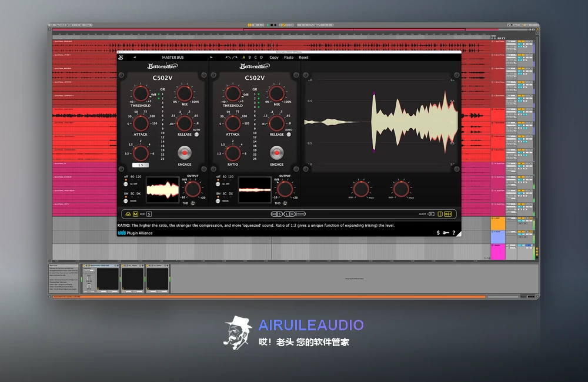Click the left unit ratio knob
This screenshot has height=382, width=588.
coord(141,153)
